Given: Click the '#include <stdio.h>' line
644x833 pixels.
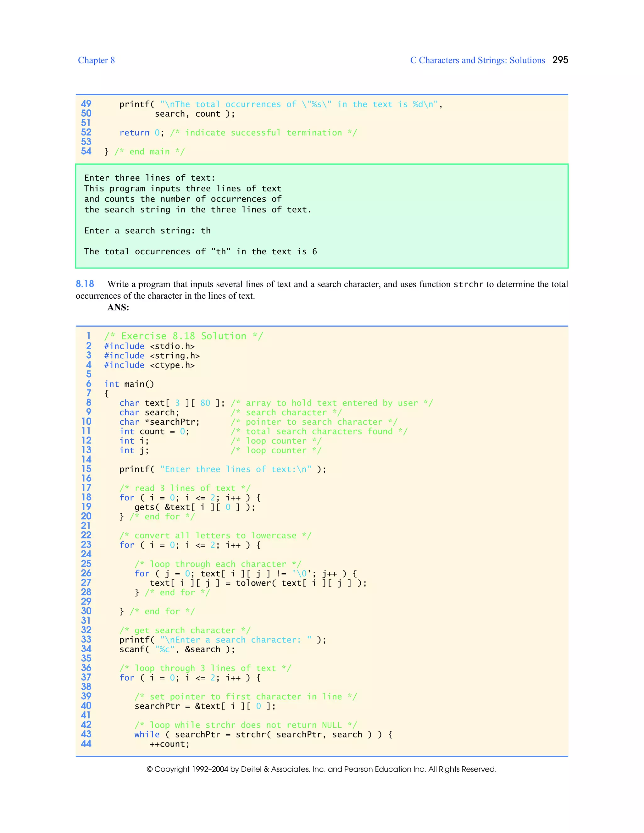Looking at the screenshot, I should [149, 346].
